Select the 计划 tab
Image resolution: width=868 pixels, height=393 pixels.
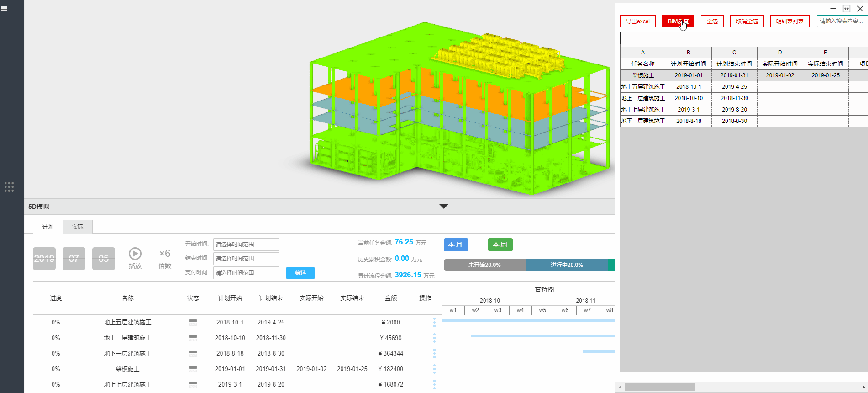click(48, 227)
